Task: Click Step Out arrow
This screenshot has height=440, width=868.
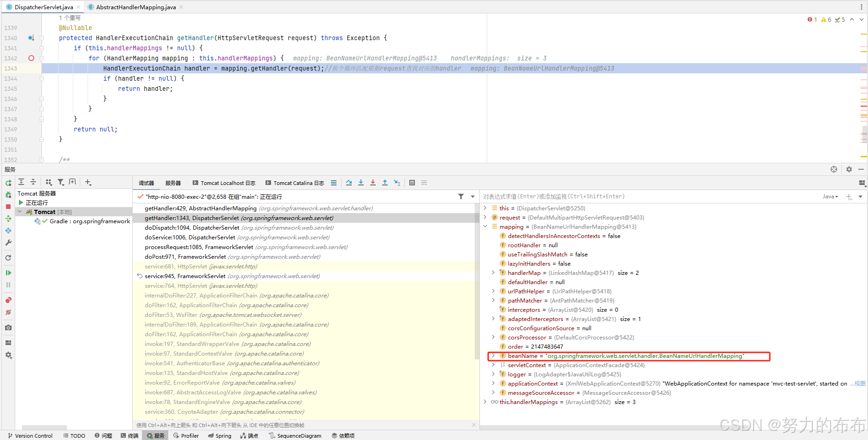Action: point(385,183)
